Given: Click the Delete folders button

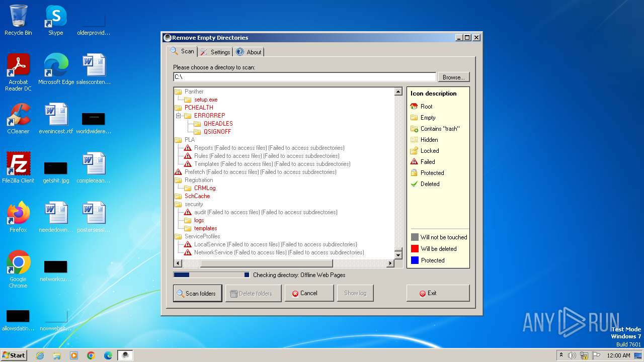Looking at the screenshot, I should (253, 294).
